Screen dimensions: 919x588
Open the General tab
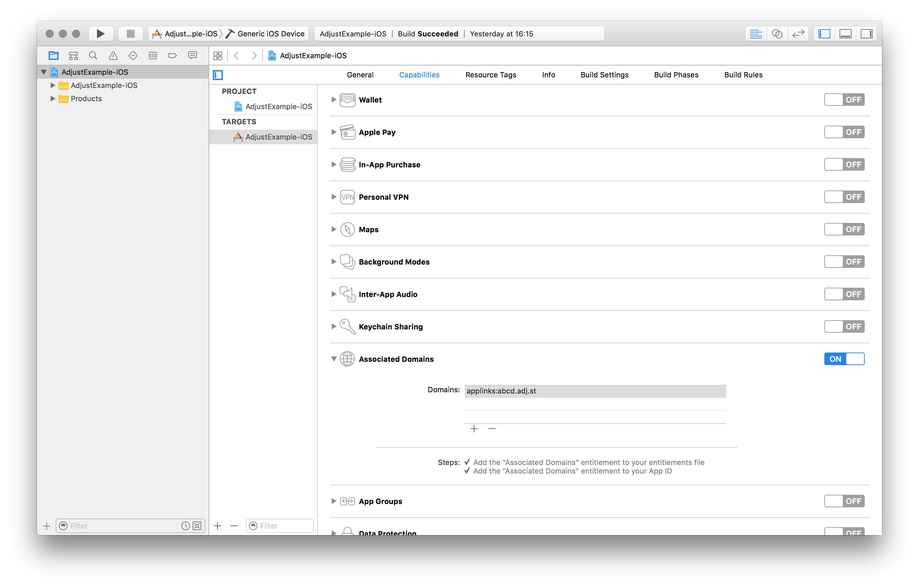click(x=360, y=75)
